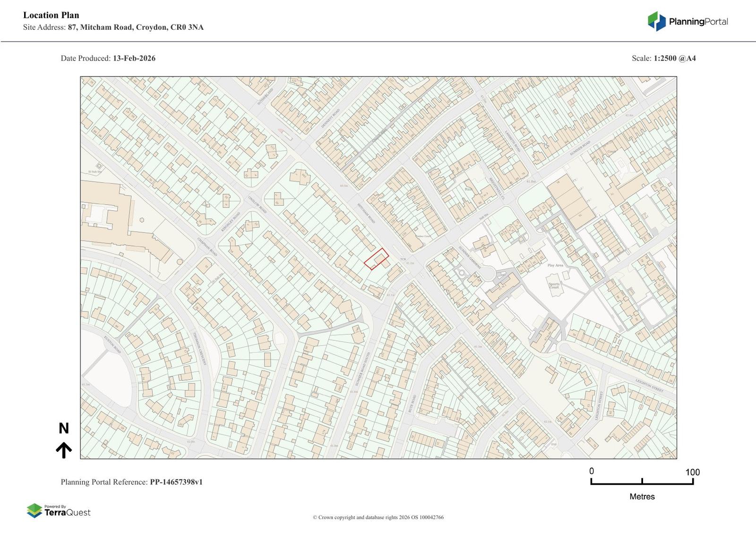Click the Kingsley Road street label

point(231,222)
